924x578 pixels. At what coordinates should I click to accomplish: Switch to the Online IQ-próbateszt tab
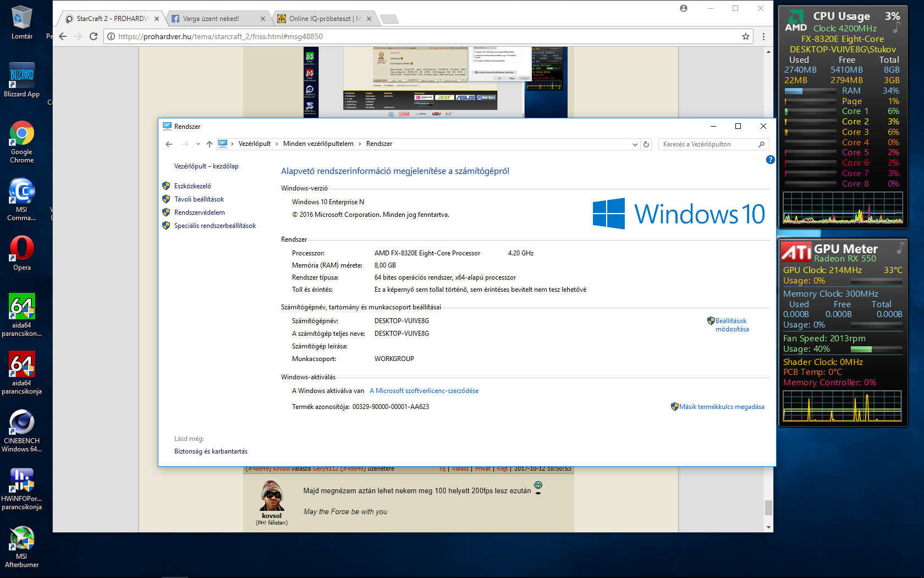pos(323,19)
